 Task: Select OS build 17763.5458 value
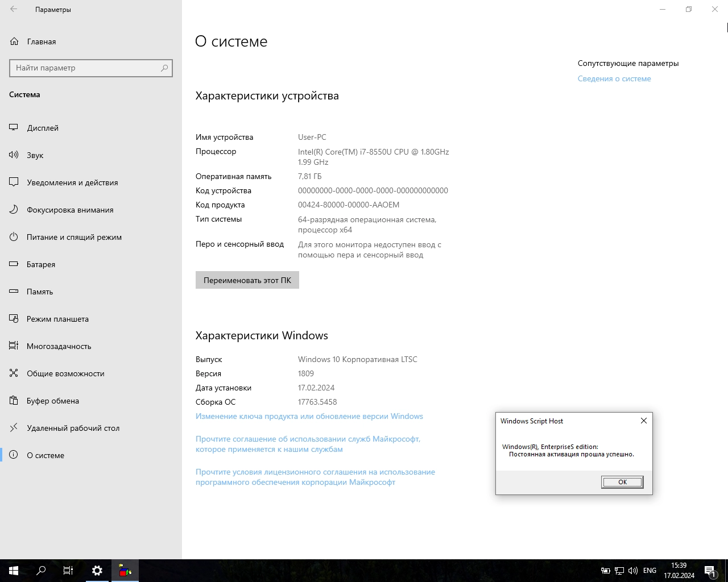click(x=317, y=402)
